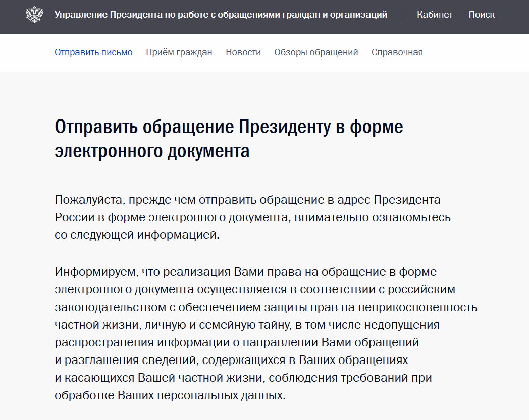
Task: Open the Обзоры обращений section
Action: click(316, 52)
